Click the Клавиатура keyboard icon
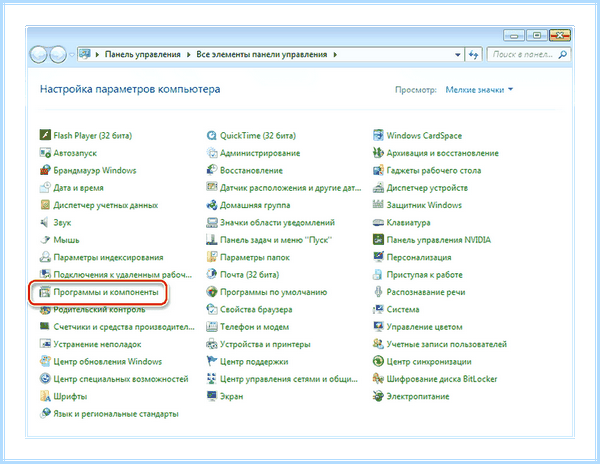Viewport: 600px width, 464px height. (x=378, y=222)
